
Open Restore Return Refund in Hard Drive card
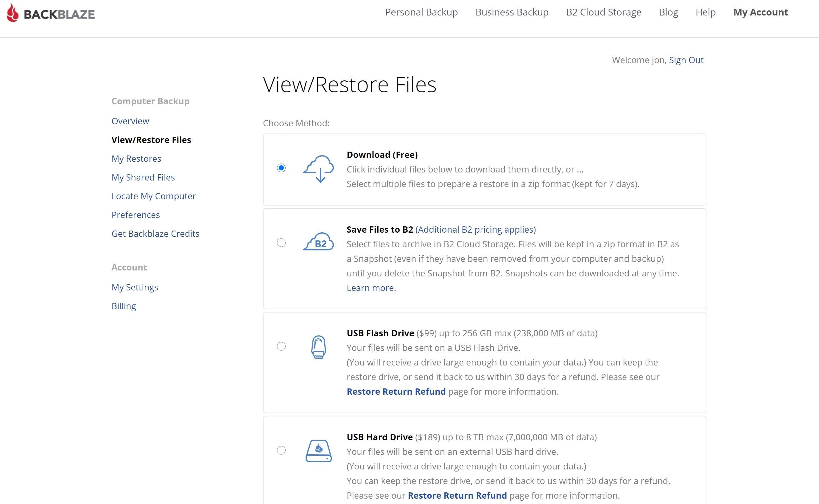pyautogui.click(x=457, y=495)
